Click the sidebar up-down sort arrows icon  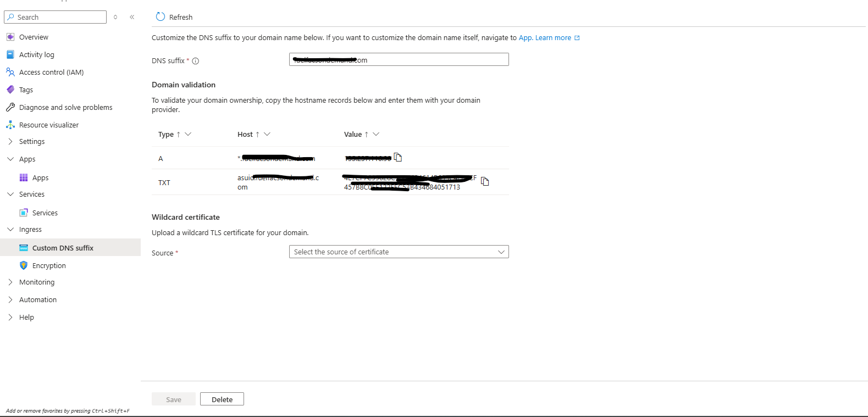(x=115, y=17)
